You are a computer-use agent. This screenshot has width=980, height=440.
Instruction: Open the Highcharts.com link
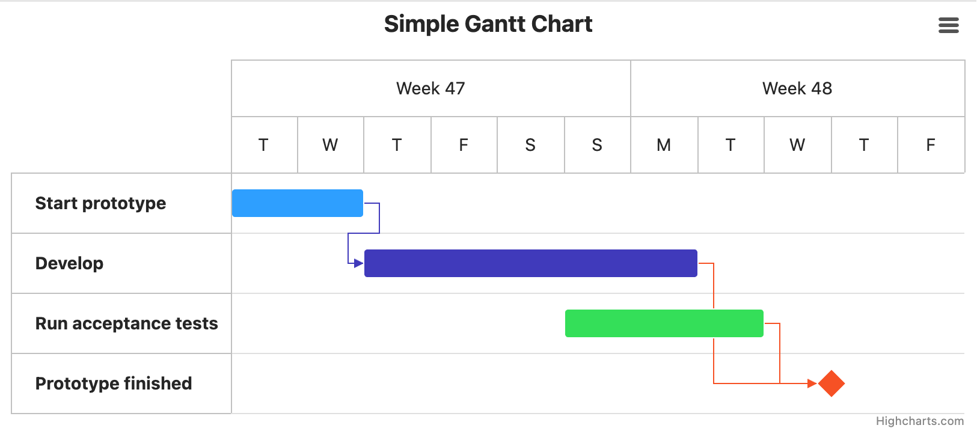click(919, 421)
